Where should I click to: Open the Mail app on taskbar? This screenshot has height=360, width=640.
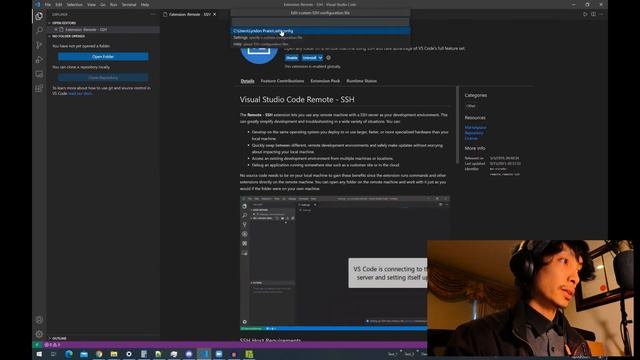(x=84, y=354)
